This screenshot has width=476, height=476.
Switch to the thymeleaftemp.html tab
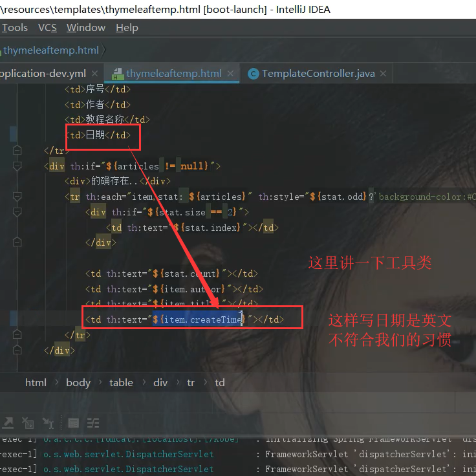pyautogui.click(x=173, y=74)
